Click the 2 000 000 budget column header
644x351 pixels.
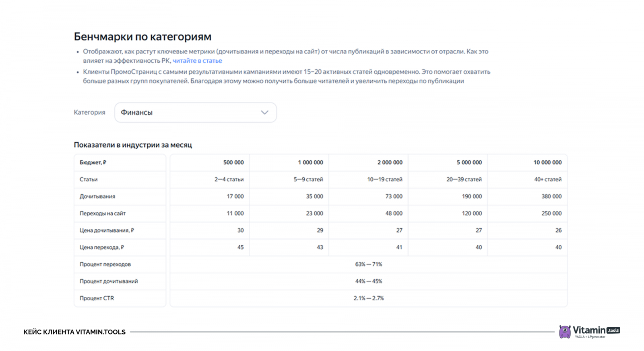pos(390,162)
